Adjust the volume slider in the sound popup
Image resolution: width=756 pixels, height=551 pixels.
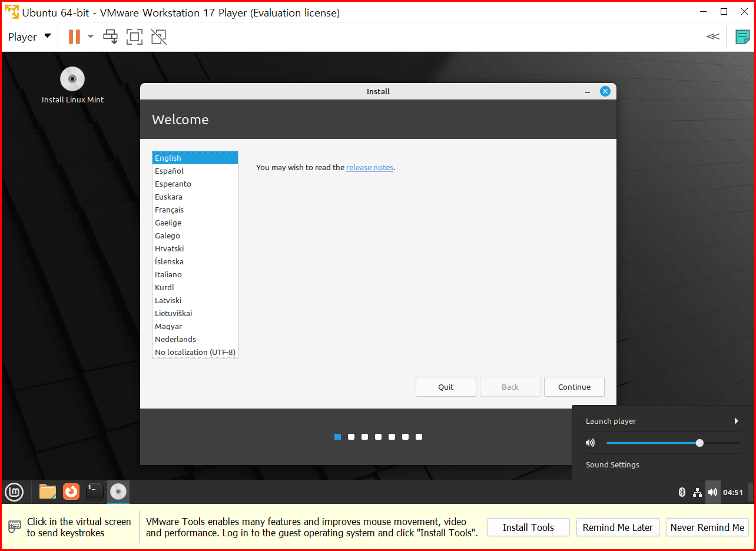673,443
